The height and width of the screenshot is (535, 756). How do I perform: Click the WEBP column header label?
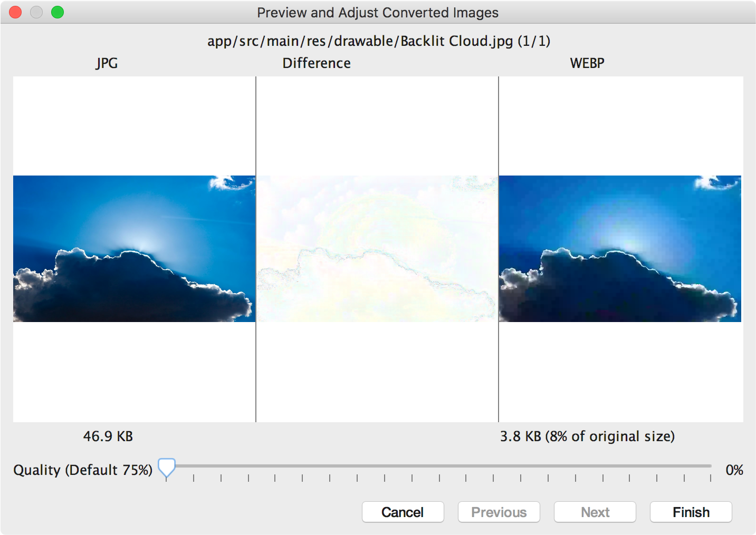pyautogui.click(x=587, y=63)
